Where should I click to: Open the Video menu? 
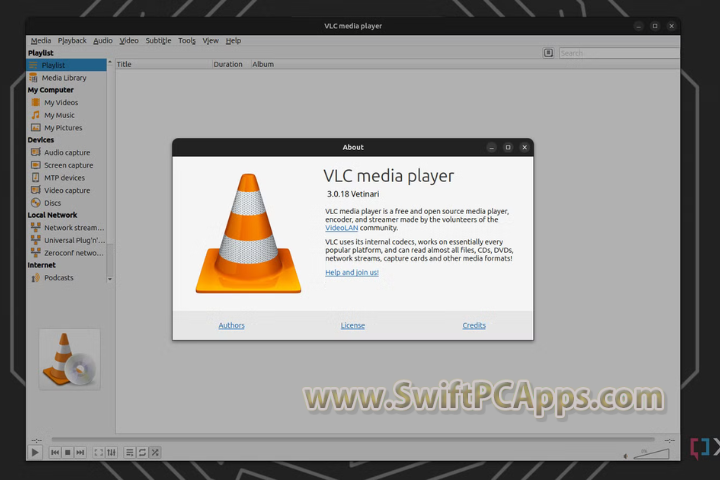129,40
